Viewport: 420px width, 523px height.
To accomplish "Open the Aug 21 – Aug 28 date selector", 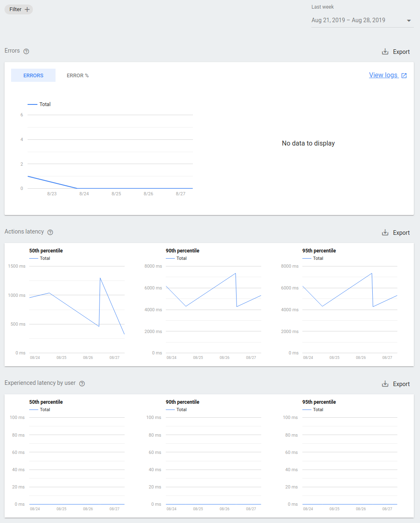I will coord(348,20).
